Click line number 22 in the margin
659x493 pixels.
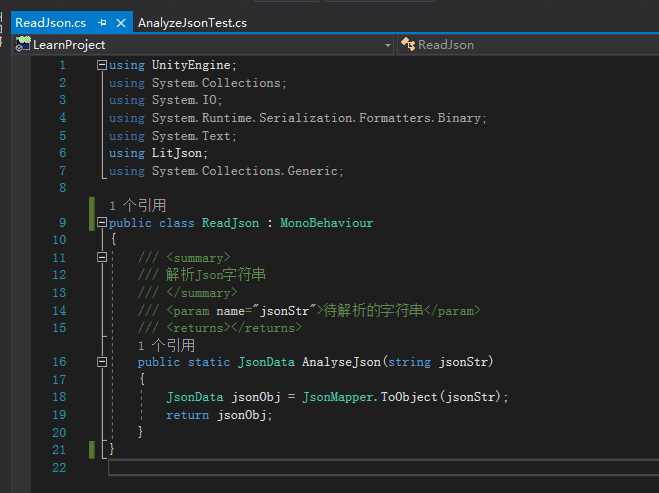(x=59, y=467)
